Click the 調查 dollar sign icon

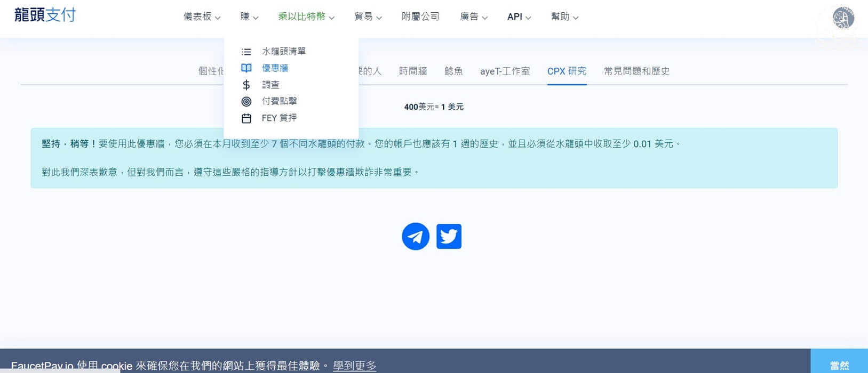click(246, 85)
